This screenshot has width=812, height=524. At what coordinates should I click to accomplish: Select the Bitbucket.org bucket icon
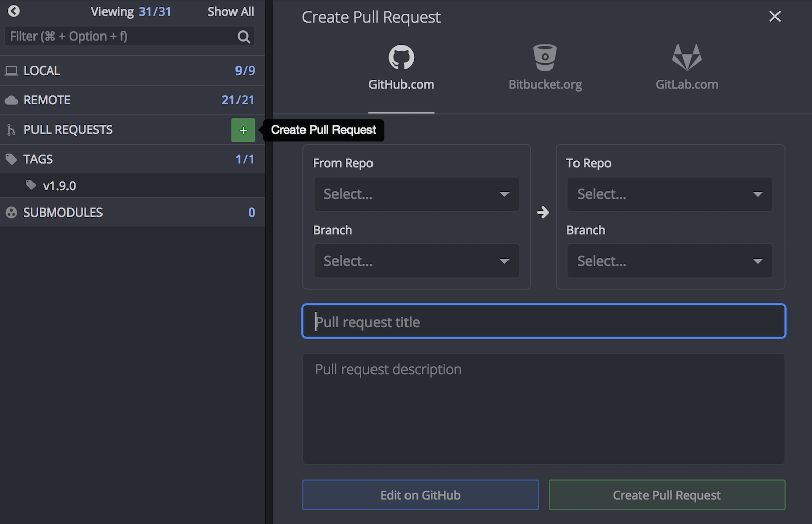point(544,57)
